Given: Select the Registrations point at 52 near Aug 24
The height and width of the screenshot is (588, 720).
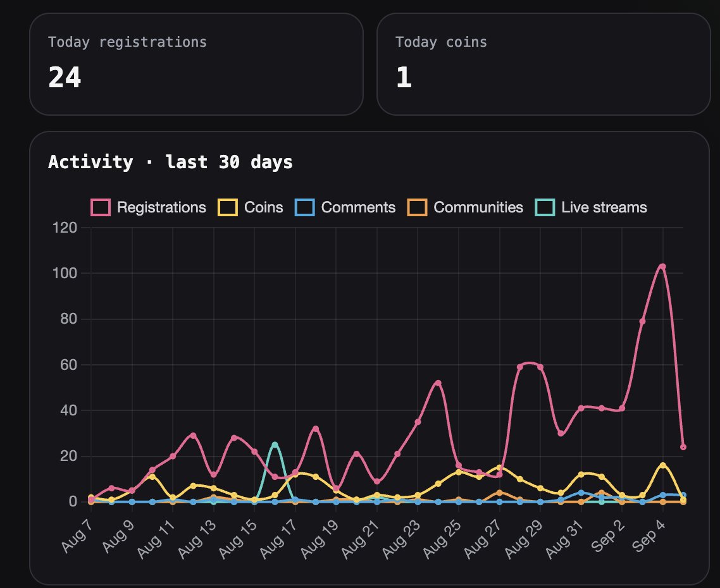Looking at the screenshot, I should (438, 383).
